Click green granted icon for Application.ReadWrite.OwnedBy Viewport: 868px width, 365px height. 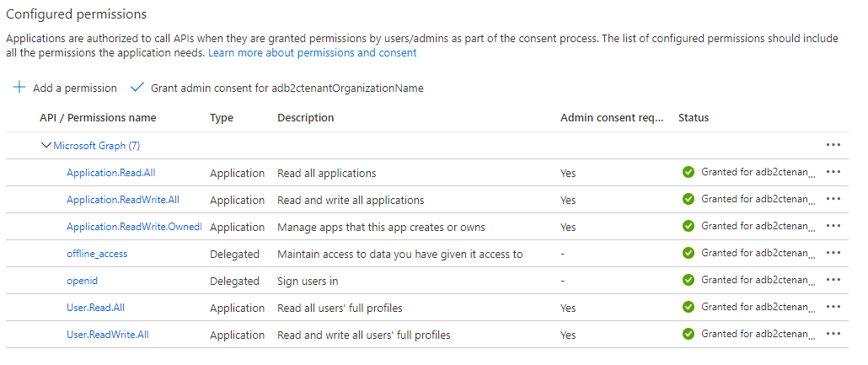point(689,226)
